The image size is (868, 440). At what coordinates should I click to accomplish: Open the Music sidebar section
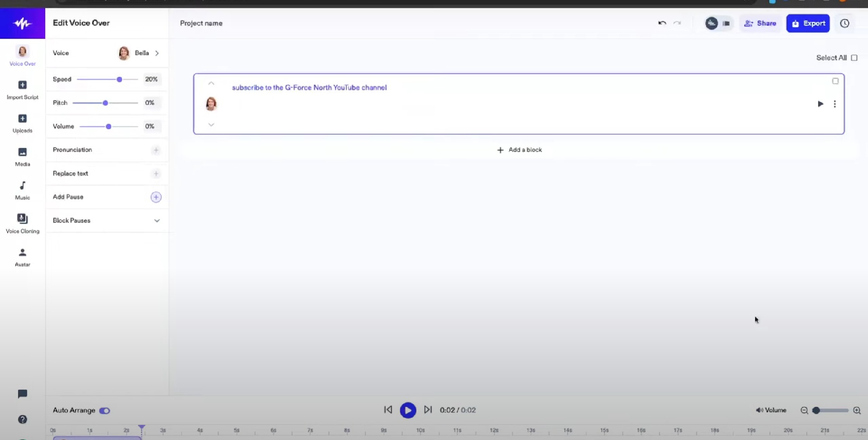pos(22,190)
